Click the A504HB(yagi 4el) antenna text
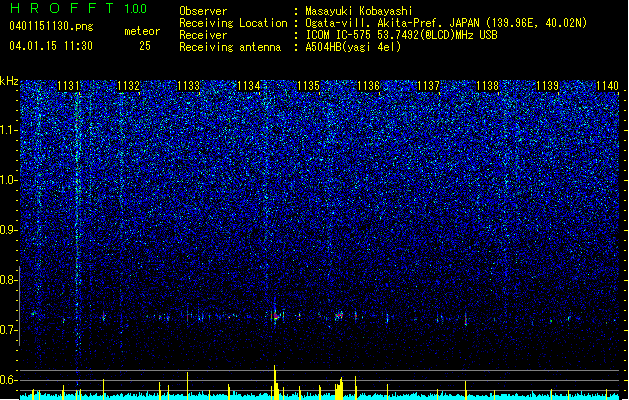 353,47
